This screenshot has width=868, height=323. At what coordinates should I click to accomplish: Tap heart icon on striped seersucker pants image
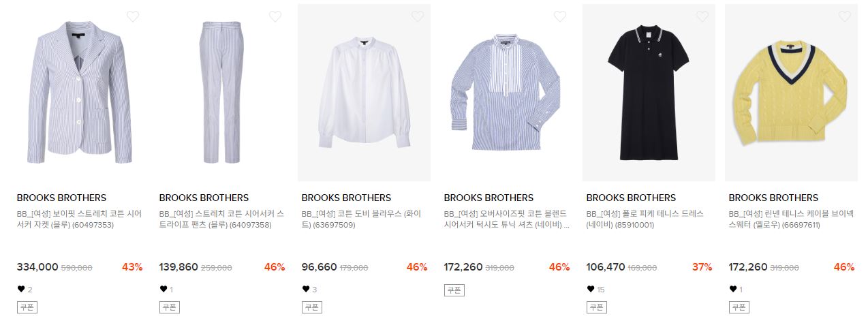(x=275, y=16)
